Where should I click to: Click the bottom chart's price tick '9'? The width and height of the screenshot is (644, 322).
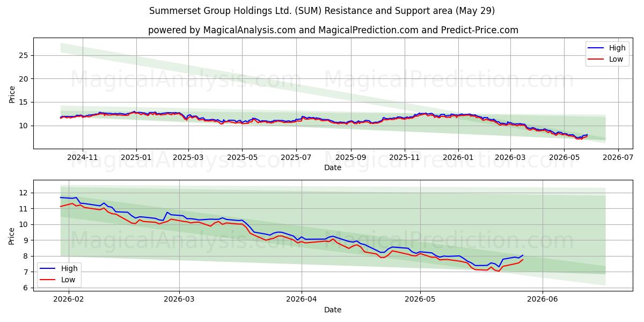pos(27,240)
